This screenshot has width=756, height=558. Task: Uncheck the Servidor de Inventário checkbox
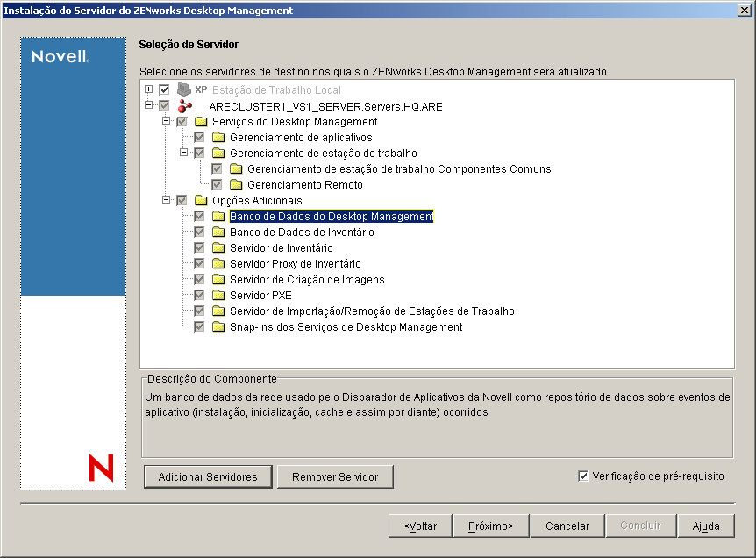pyautogui.click(x=199, y=247)
